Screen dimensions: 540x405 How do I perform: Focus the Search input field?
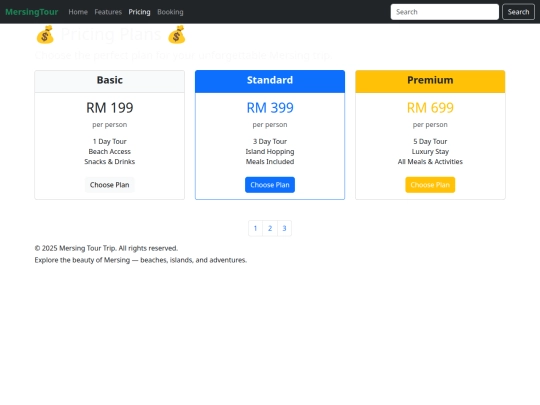coord(445,12)
